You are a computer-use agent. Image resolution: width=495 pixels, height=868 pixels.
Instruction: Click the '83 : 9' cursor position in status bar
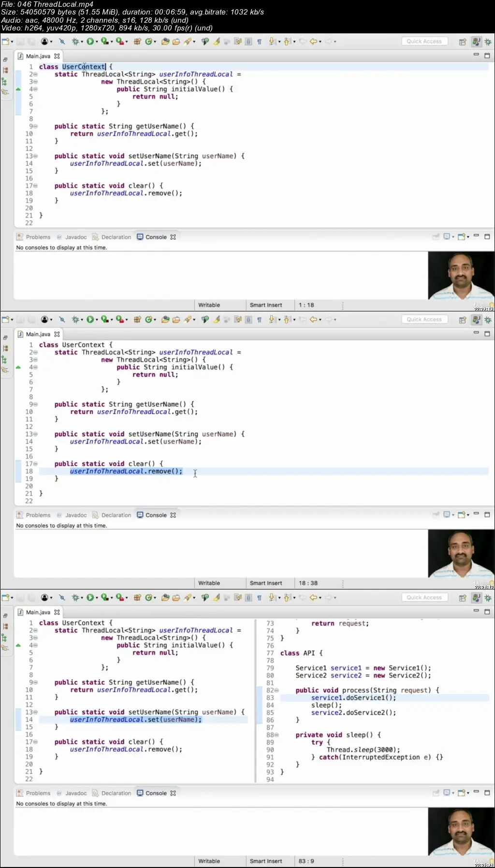click(306, 861)
